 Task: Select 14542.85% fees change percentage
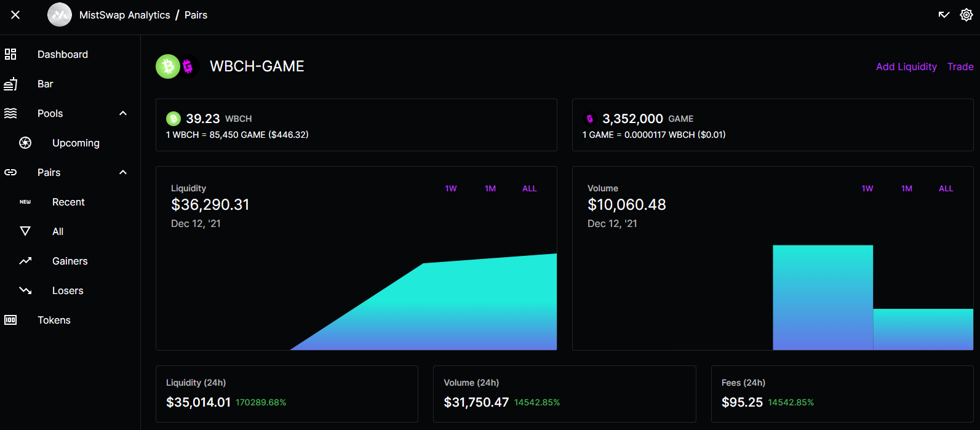[x=791, y=402]
